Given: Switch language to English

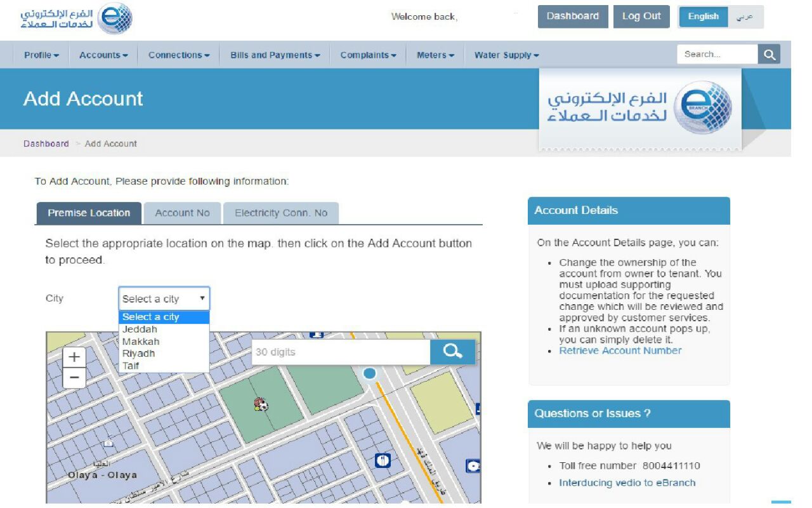Looking at the screenshot, I should coord(703,17).
